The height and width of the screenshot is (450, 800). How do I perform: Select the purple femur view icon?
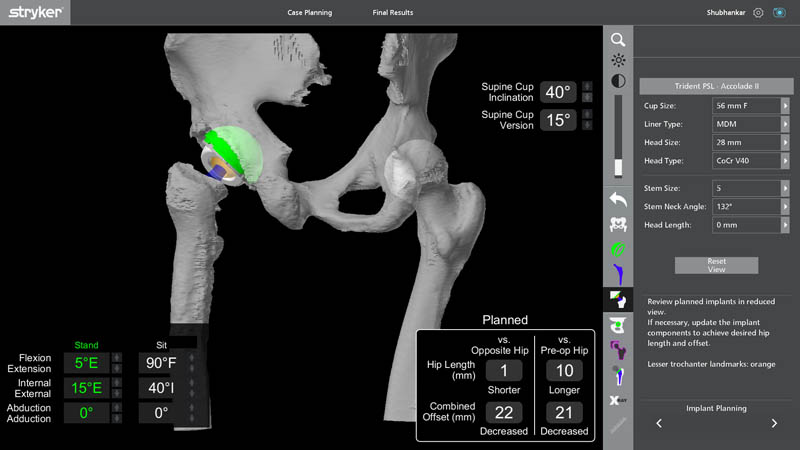pos(618,350)
